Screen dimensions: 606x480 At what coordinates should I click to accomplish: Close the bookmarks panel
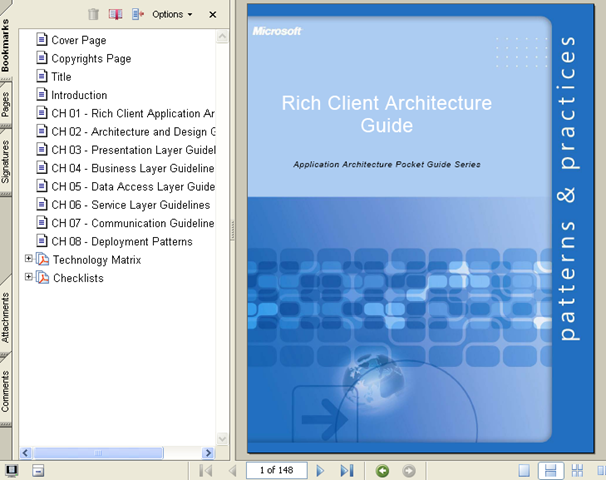click(213, 15)
